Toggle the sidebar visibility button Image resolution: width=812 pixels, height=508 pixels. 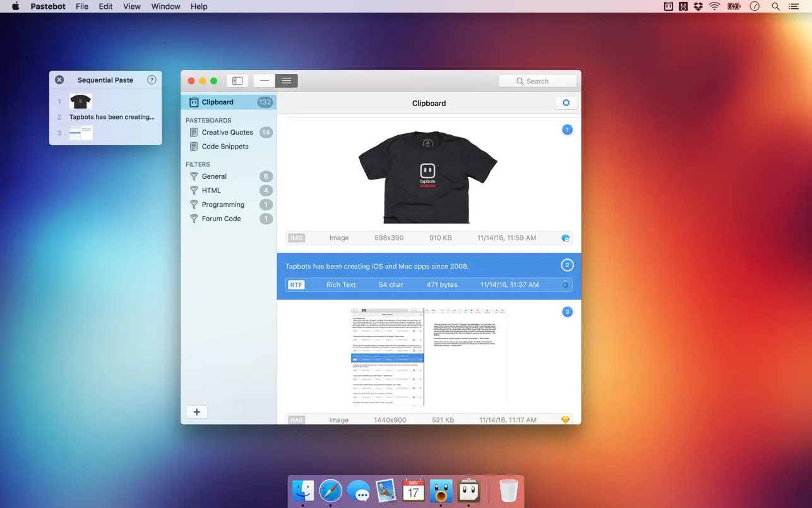237,81
